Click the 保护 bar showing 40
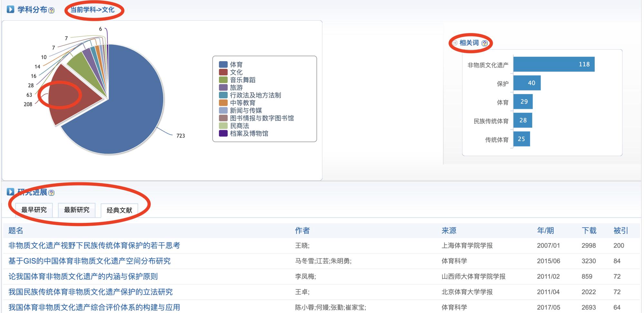644x313 pixels. pos(527,83)
